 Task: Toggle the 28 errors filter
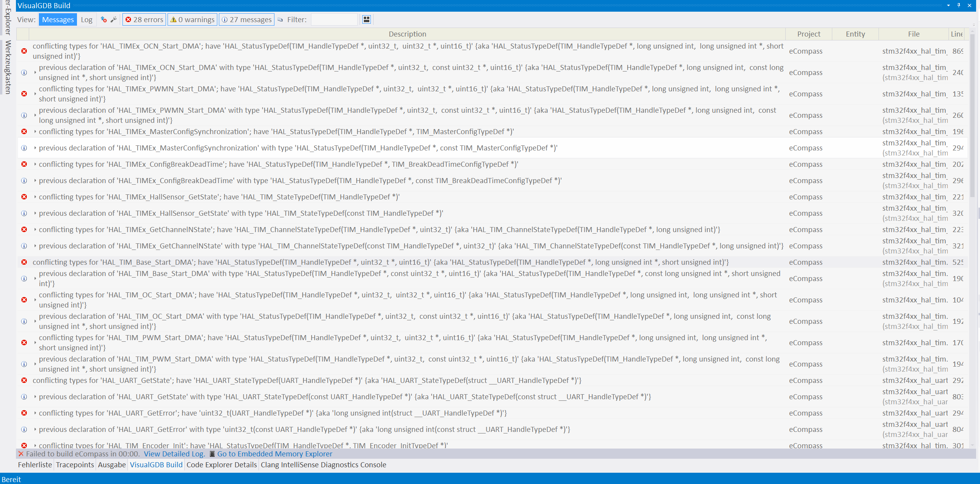[144, 19]
